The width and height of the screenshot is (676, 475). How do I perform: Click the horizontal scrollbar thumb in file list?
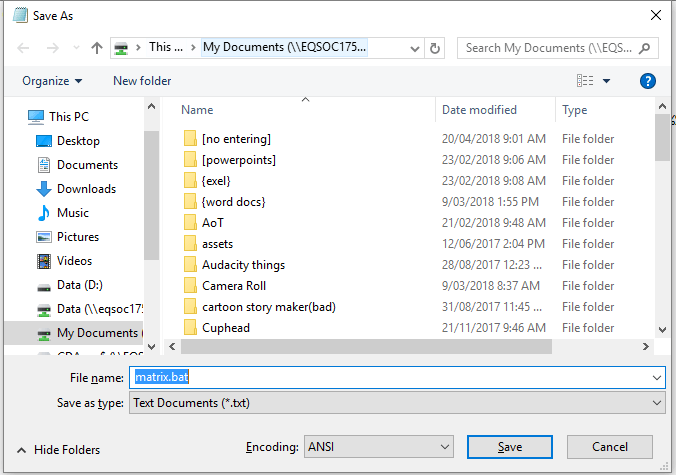366,347
